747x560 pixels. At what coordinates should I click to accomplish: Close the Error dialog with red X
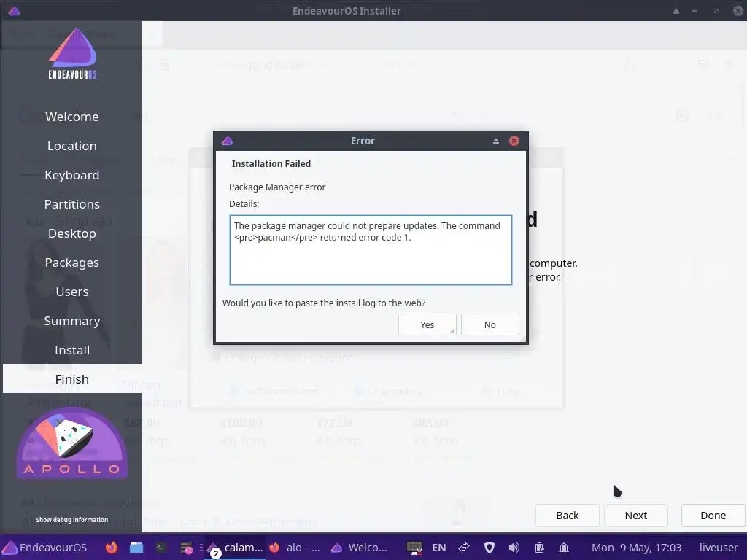pos(514,141)
